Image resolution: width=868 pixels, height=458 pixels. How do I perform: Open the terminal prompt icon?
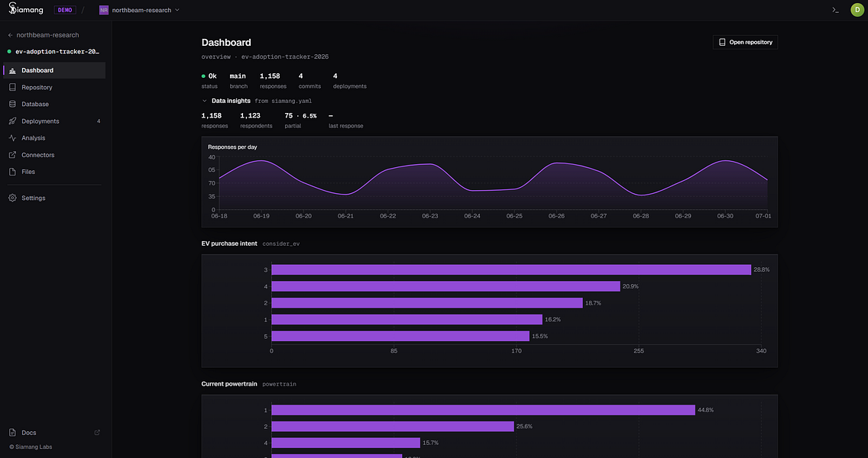coord(835,10)
